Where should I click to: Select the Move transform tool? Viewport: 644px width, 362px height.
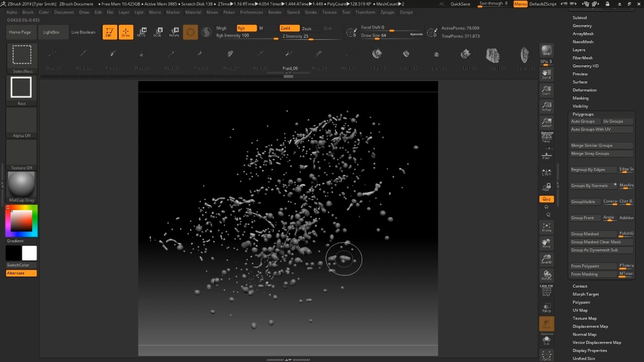142,32
